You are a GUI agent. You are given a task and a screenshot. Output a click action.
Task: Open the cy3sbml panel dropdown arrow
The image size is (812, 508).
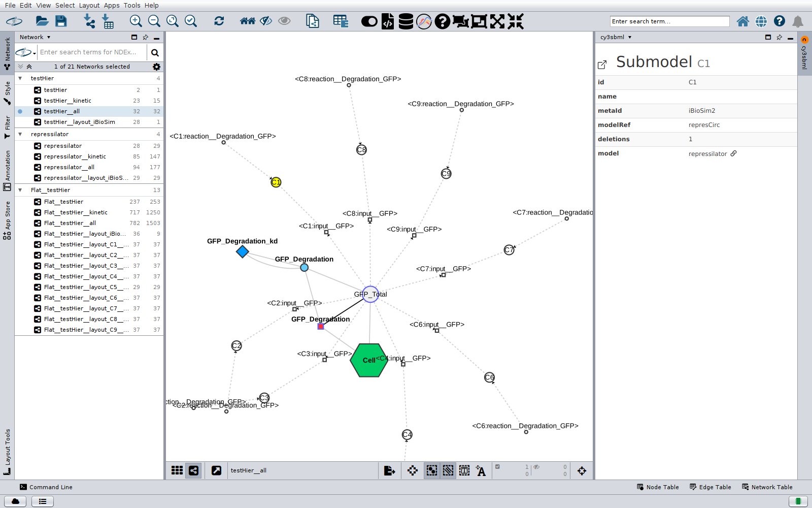630,37
